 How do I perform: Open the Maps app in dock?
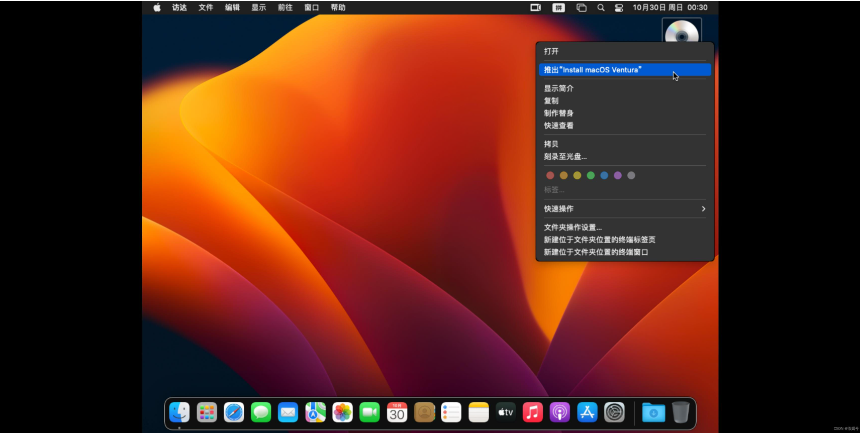tap(315, 412)
